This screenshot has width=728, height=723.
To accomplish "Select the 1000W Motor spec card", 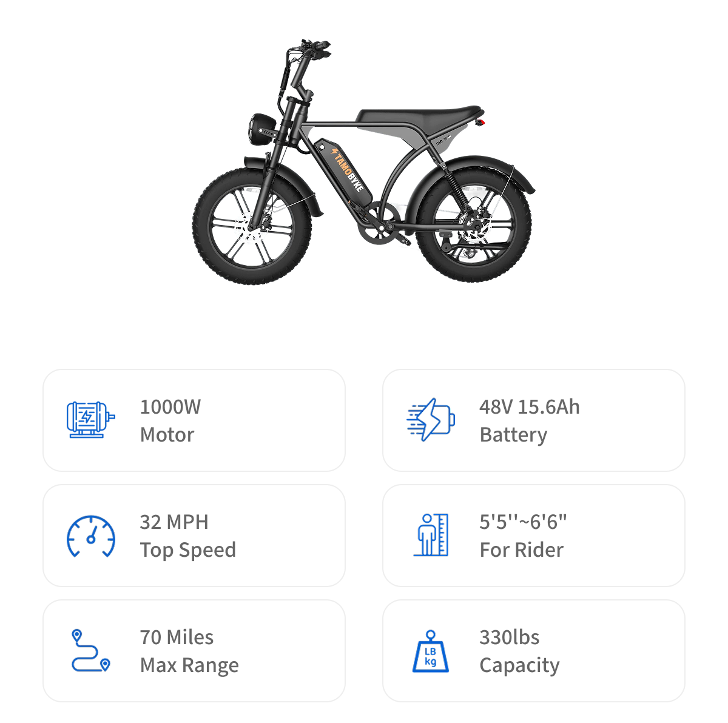I will tap(194, 420).
